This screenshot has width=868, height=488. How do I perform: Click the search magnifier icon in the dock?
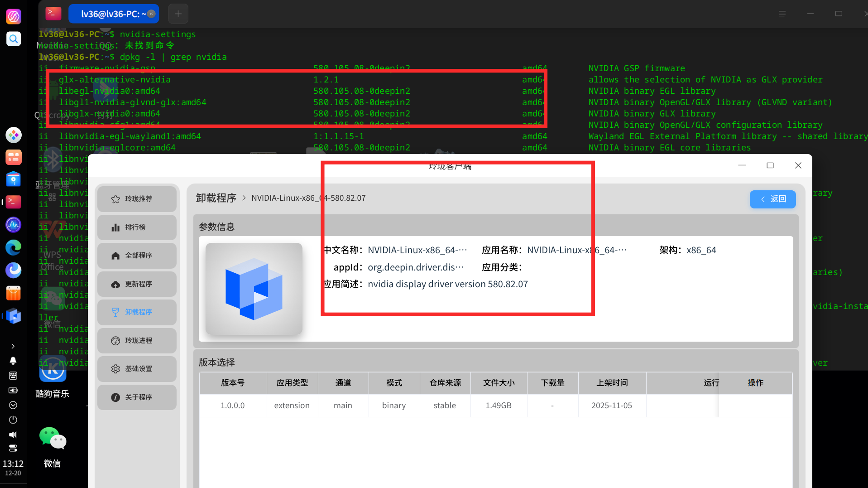coord(14,39)
